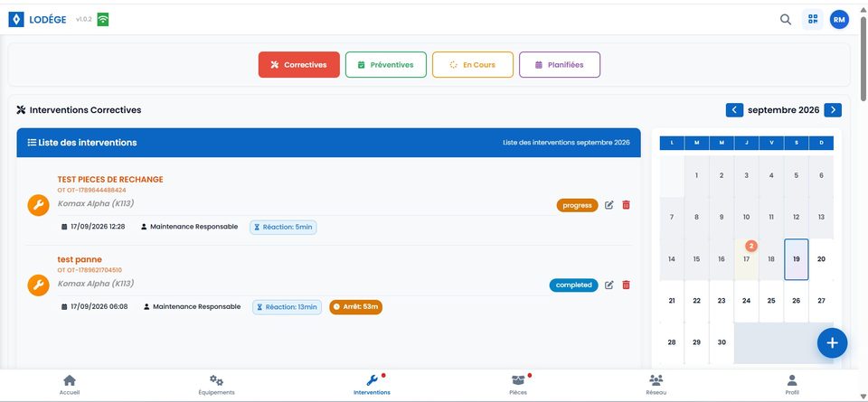Select day 20 in the calendar
Image resolution: width=868 pixels, height=402 pixels.
pos(821,259)
